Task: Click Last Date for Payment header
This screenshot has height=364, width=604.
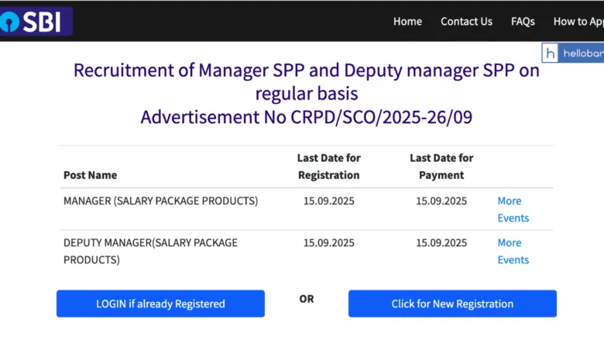Action: pyautogui.click(x=441, y=167)
